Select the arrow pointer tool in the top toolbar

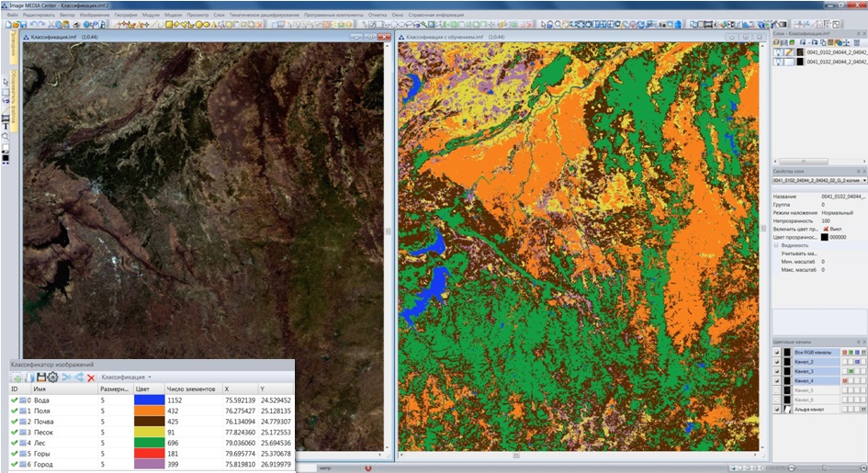pyautogui.click(x=544, y=25)
